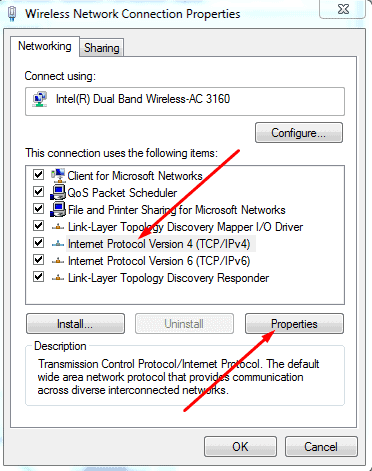Viewport: 372px width, 471px height.
Task: Toggle Internet Protocol Version 4 checkbox
Action: point(38,243)
